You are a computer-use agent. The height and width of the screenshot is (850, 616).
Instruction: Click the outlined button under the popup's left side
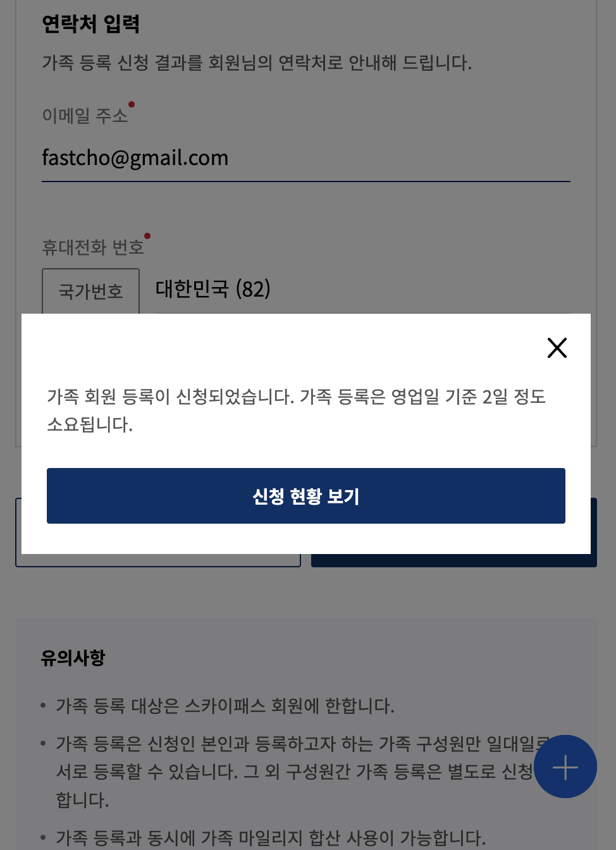[158, 560]
